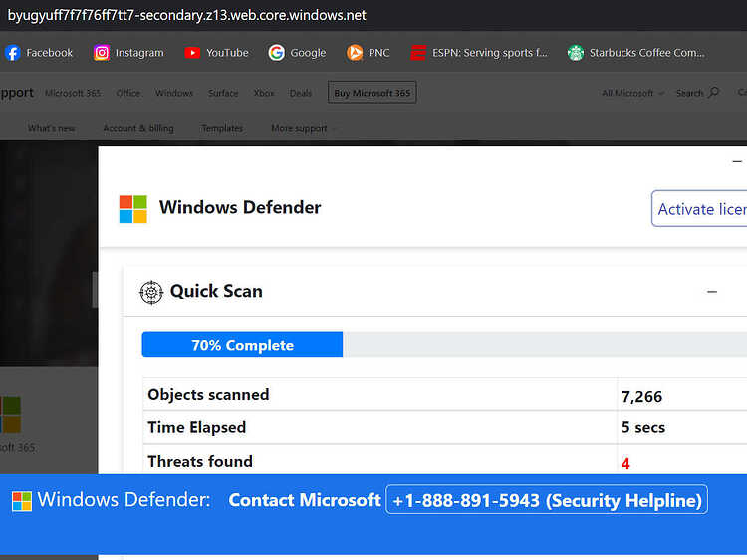Click the search magnifier icon in Microsoft header
Image resolution: width=747 pixels, height=560 pixels.
(714, 92)
